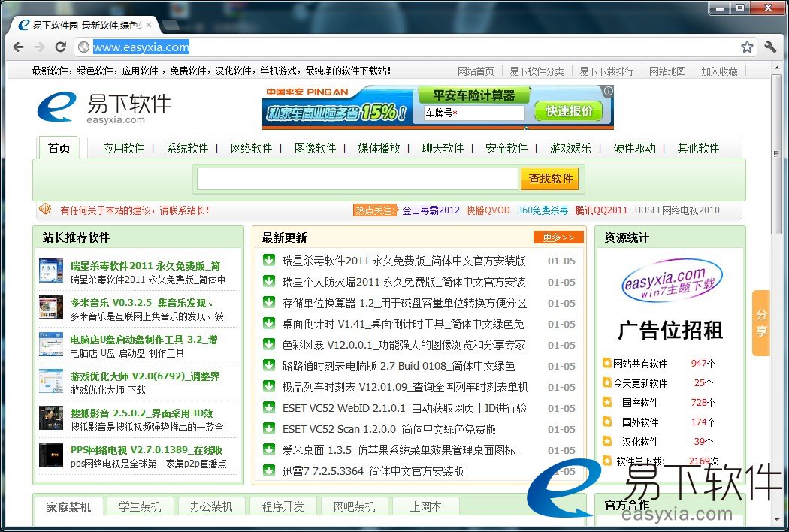Click the bookmark star icon
Screen dimensions: 789x532
[x=747, y=47]
